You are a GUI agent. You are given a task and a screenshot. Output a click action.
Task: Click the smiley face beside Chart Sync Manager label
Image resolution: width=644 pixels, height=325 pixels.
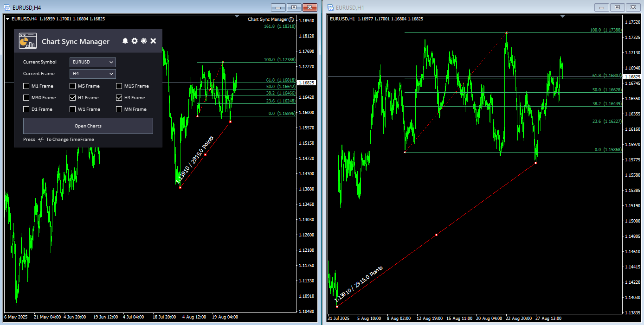click(291, 19)
